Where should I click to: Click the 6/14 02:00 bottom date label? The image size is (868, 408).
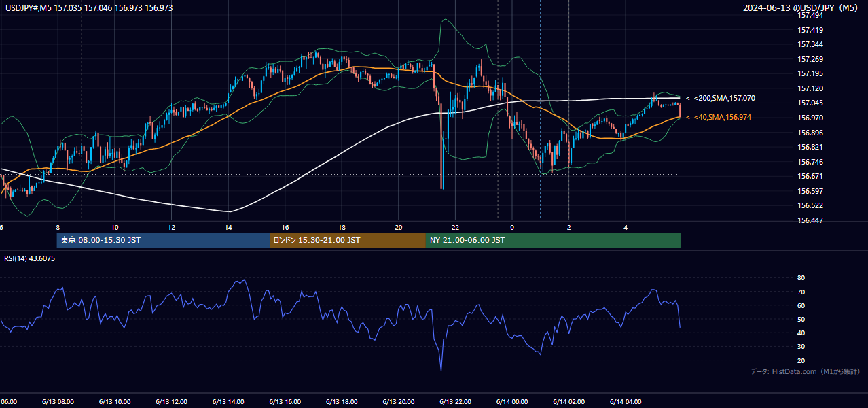click(x=568, y=402)
